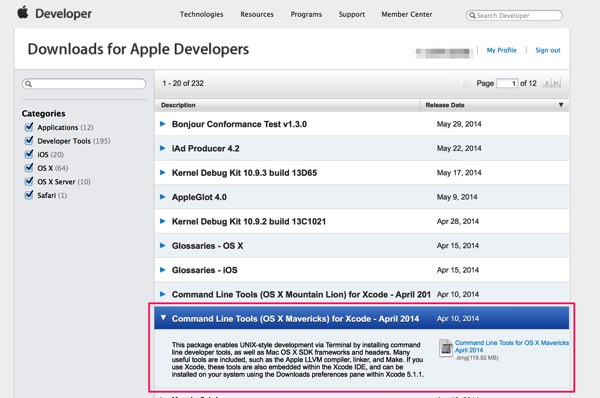The height and width of the screenshot is (398, 600).
Task: Click in the Search Developer field
Action: pos(514,15)
